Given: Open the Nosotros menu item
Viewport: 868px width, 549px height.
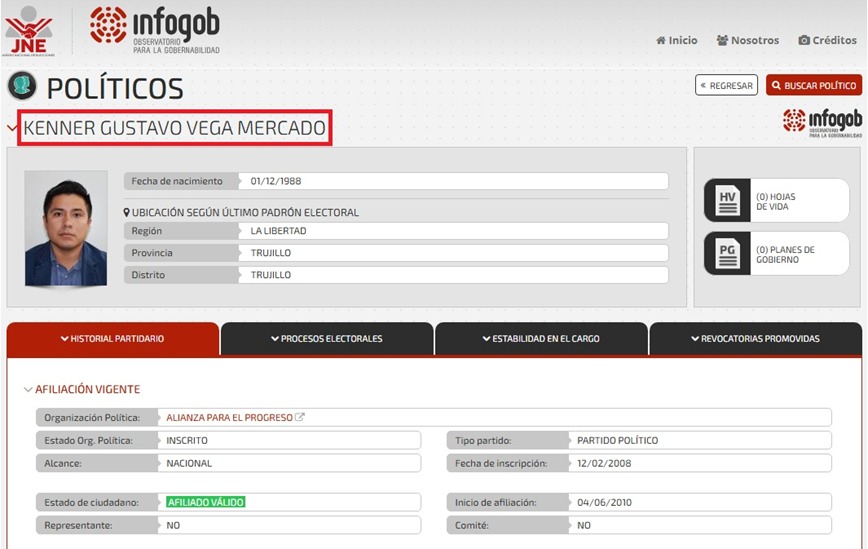Looking at the screenshot, I should tap(748, 41).
